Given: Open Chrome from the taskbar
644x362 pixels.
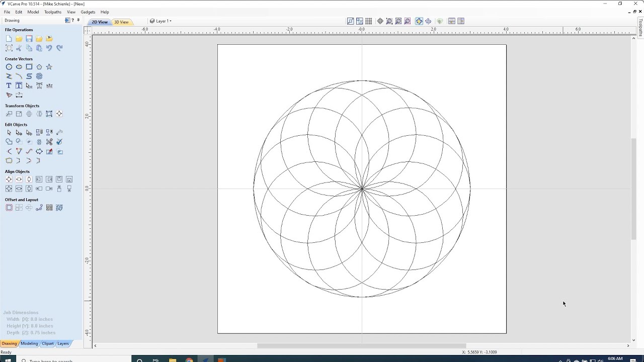Looking at the screenshot, I should click(x=189, y=360).
